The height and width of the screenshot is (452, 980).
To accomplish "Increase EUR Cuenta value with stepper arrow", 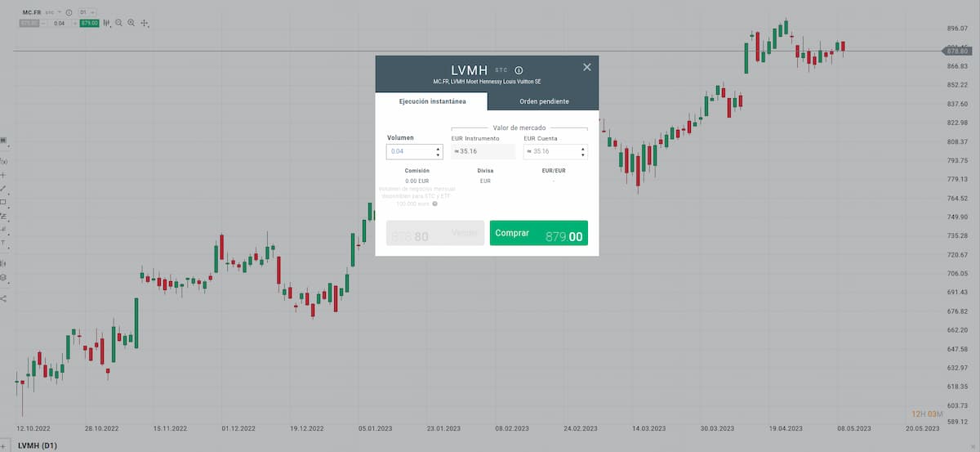I will [582, 149].
